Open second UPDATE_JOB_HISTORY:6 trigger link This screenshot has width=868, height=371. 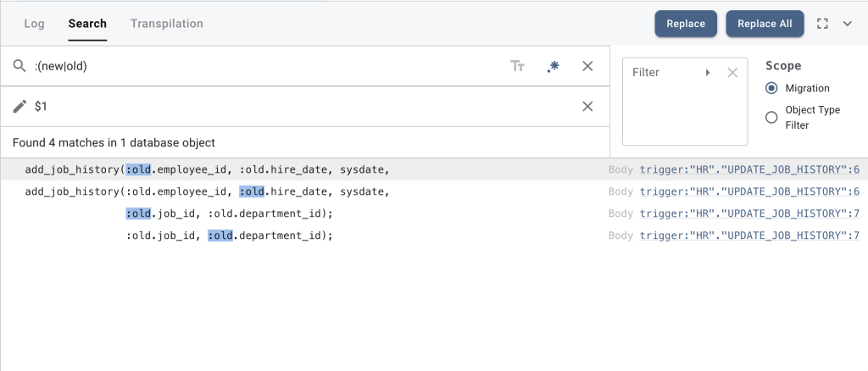749,191
